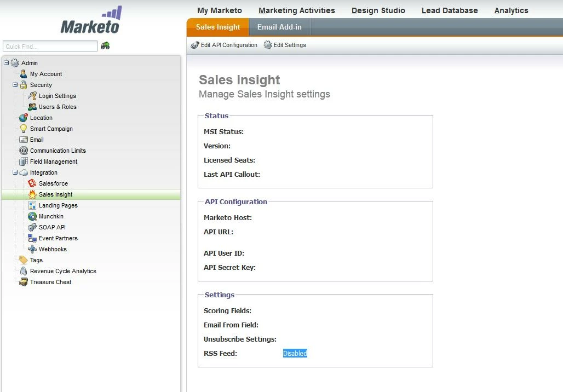Select Users & Roles tree item

[x=58, y=107]
